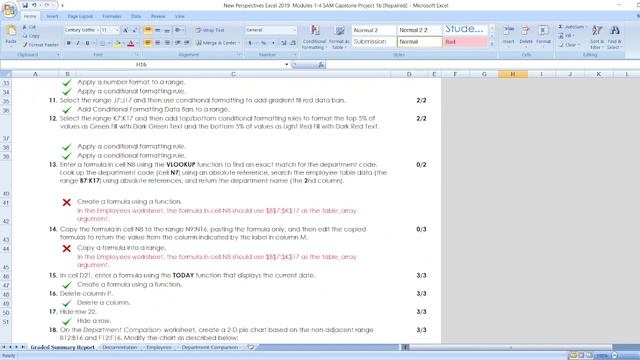640x360 pixels.
Task: Insert cells using the Insert icon
Action: click(509, 35)
